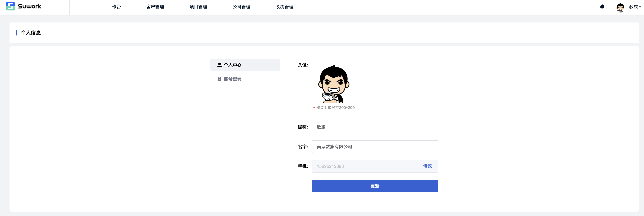Open the 系统管理 menu
Screen dimensions: 644x216
[x=284, y=7]
